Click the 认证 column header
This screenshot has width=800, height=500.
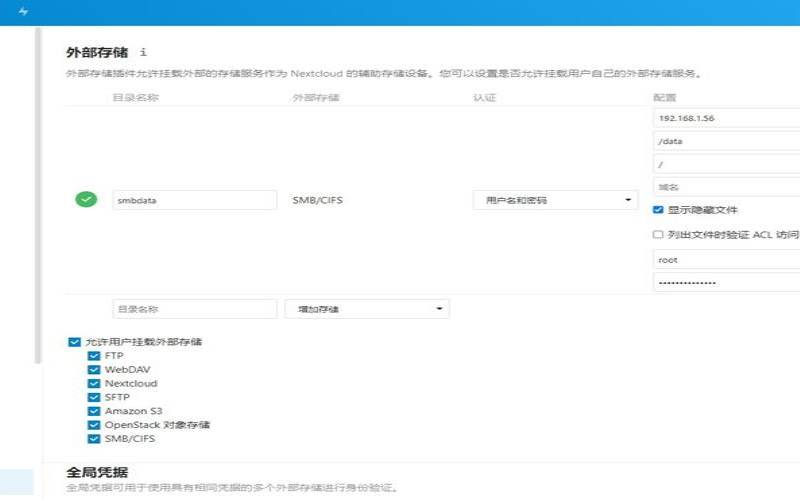484,97
